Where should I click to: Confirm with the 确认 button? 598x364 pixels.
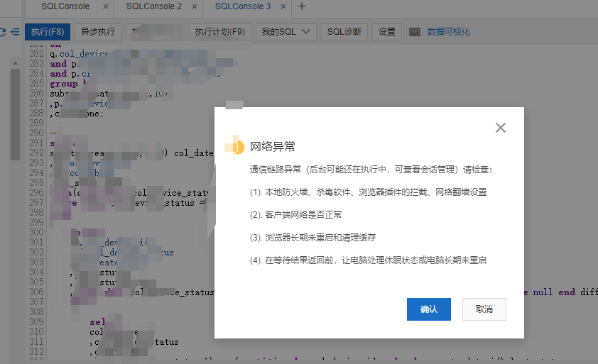(429, 309)
